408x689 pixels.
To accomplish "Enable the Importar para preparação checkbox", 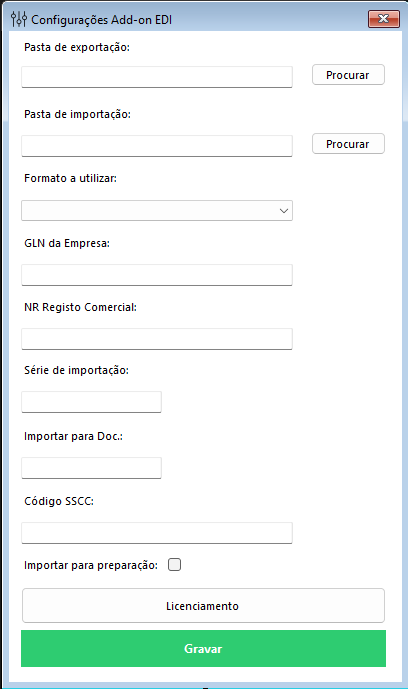I will 174,565.
